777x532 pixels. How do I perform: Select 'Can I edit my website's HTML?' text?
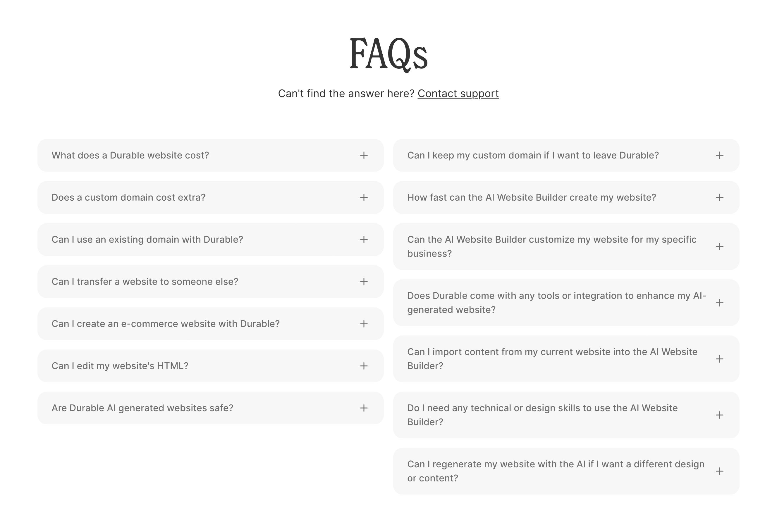pyautogui.click(x=120, y=366)
